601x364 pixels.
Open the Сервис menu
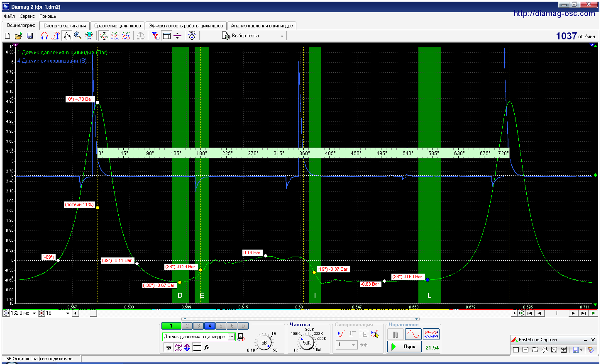tap(27, 16)
